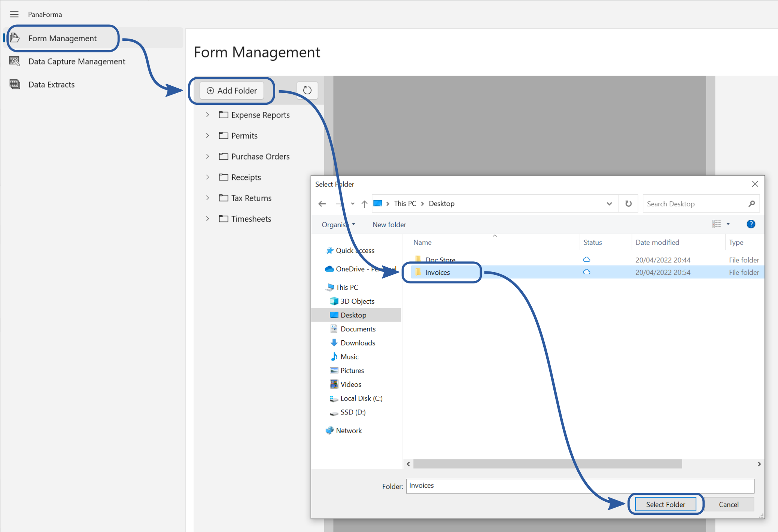Open the blue help question icon

click(x=750, y=224)
